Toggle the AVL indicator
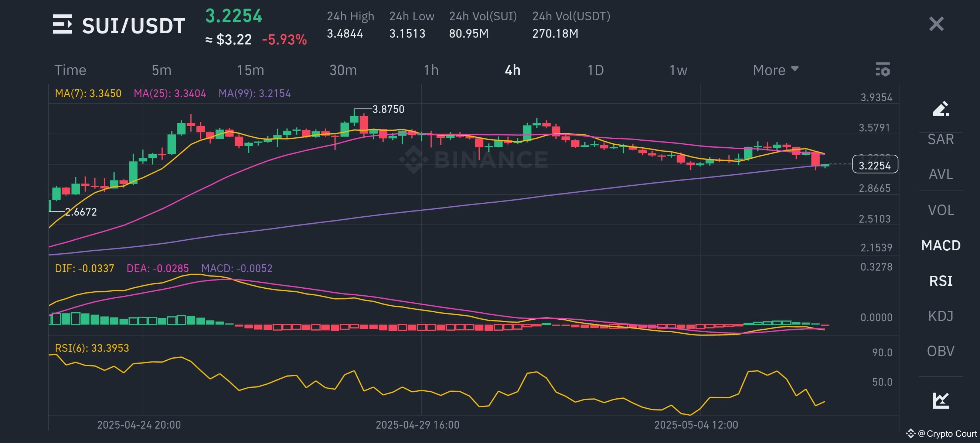 pos(940,174)
